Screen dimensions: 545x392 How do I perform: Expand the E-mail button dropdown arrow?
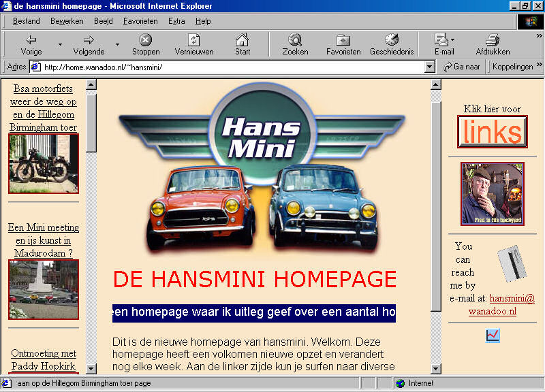452,40
